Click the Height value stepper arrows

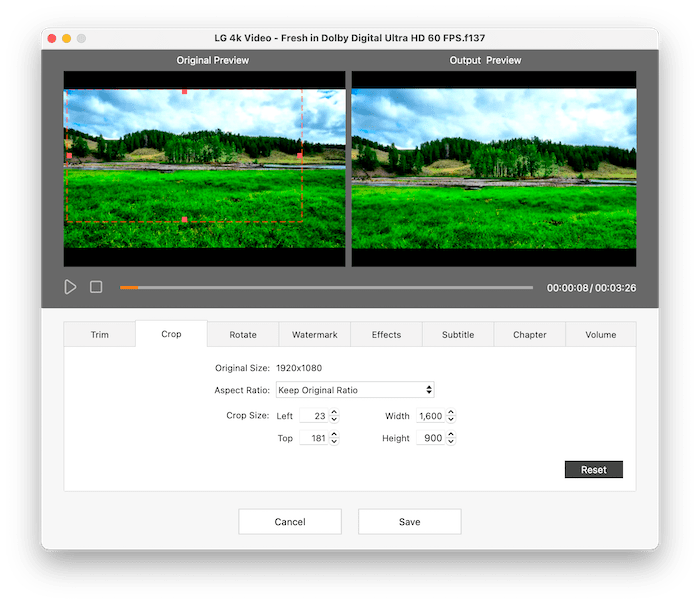[451, 439]
